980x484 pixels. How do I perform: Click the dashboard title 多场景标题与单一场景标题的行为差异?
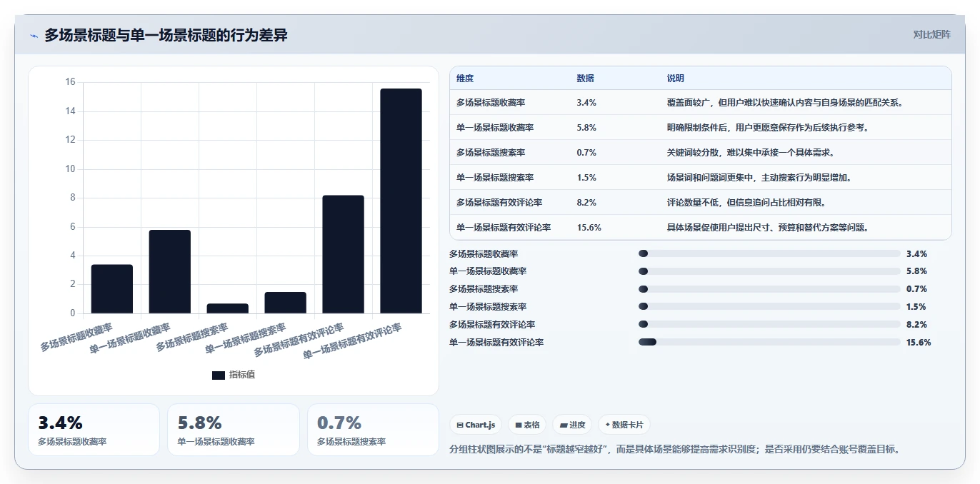(x=166, y=35)
